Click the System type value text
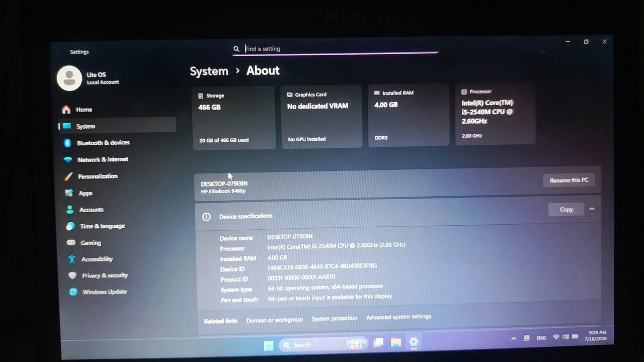This screenshot has height=362, width=644. click(326, 287)
